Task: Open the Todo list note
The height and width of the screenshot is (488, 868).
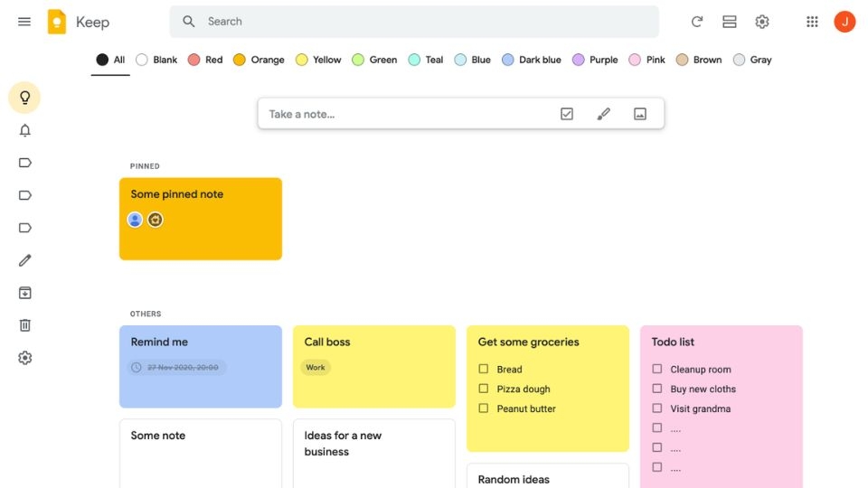Action: 722,407
